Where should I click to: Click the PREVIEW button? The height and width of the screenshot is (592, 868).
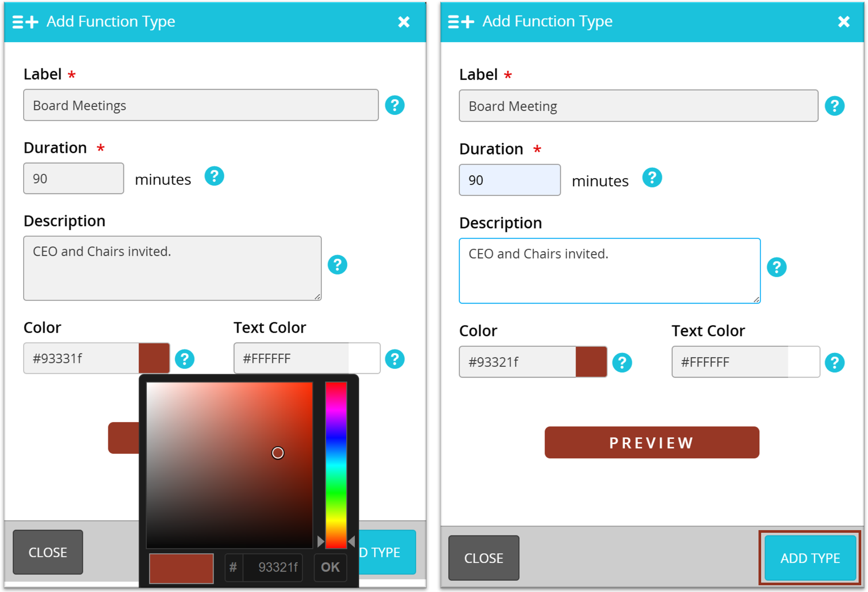(x=651, y=442)
